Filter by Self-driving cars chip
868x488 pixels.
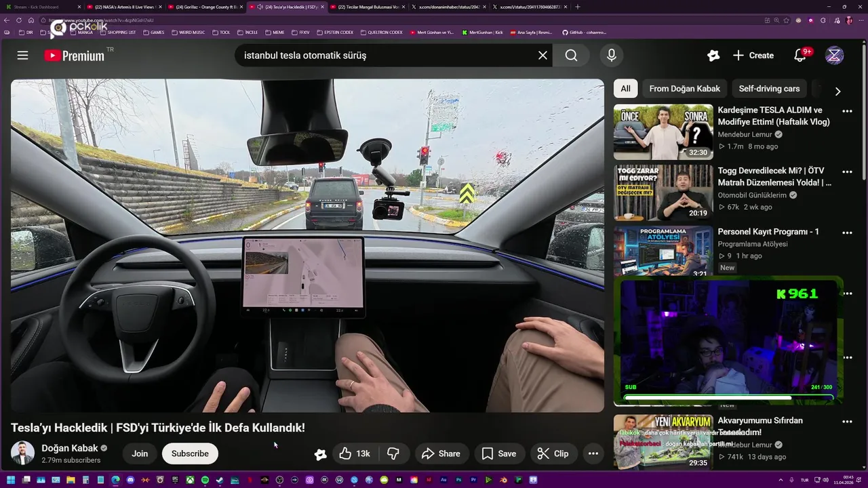[769, 89]
